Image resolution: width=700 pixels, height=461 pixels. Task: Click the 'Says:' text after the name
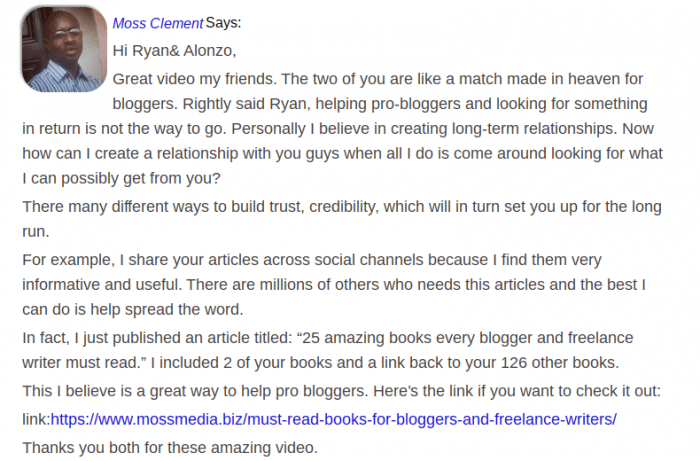[223, 23]
